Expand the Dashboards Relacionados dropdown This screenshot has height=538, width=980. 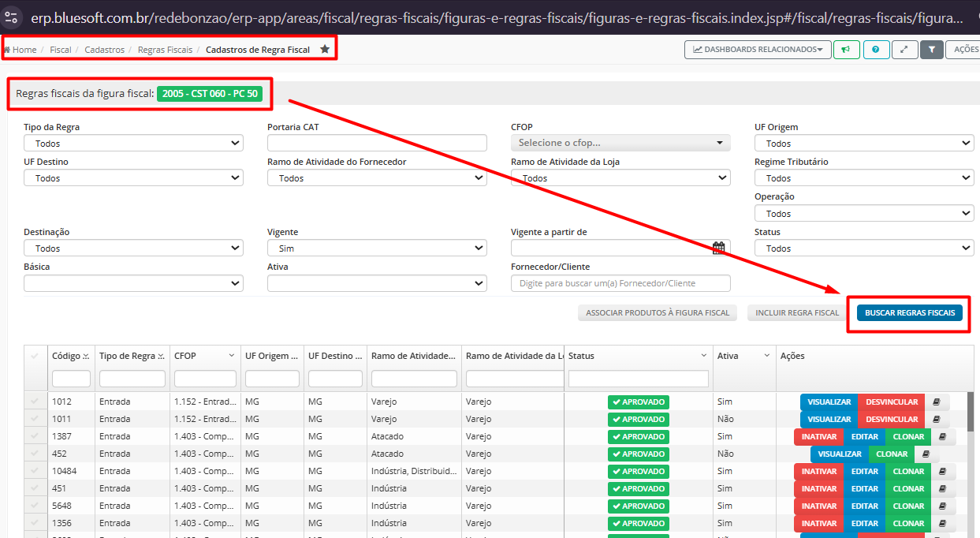point(757,50)
